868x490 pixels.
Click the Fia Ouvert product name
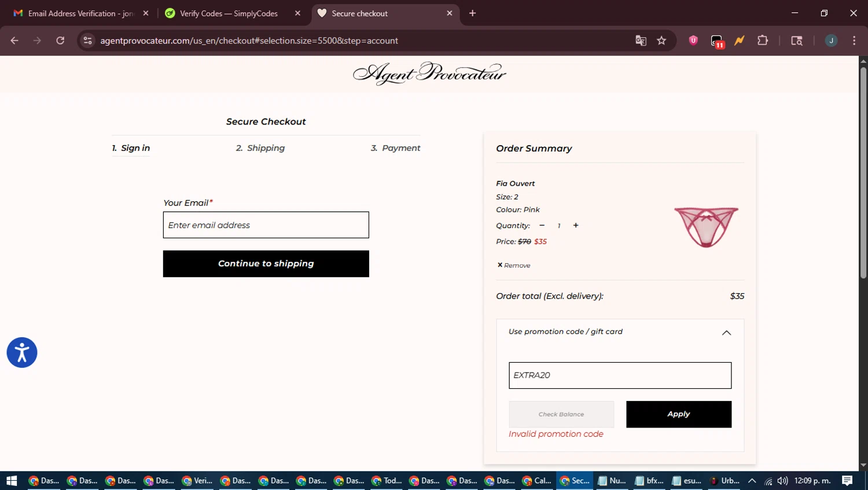515,183
